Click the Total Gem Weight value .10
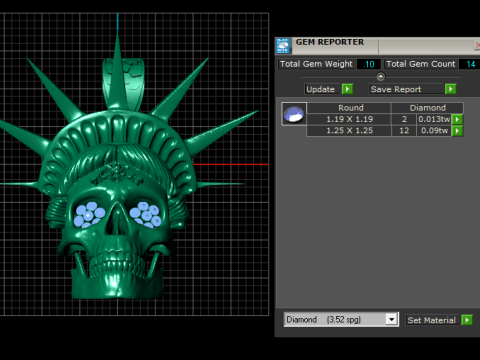480x360 pixels. click(x=369, y=64)
